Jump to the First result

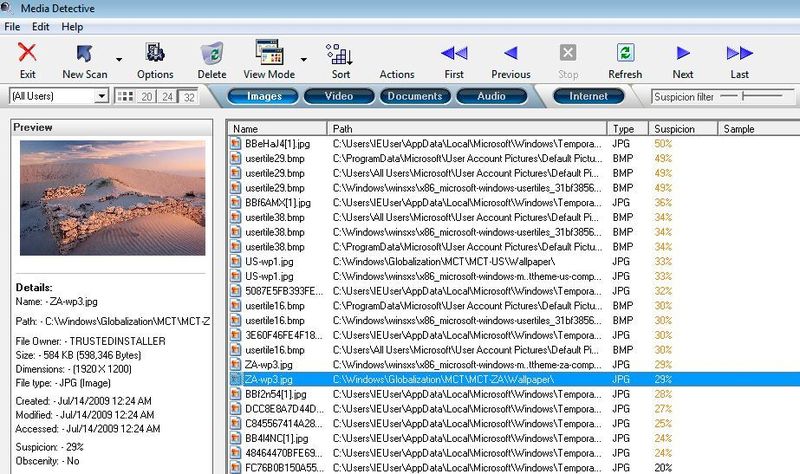454,59
